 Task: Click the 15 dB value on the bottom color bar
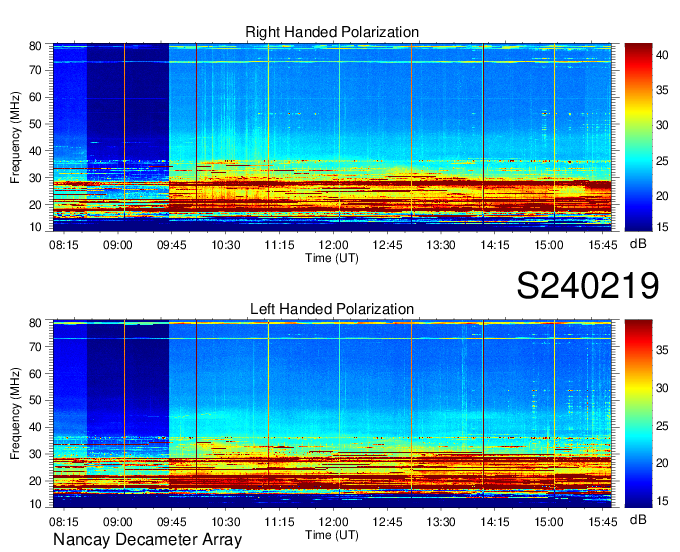tap(662, 501)
